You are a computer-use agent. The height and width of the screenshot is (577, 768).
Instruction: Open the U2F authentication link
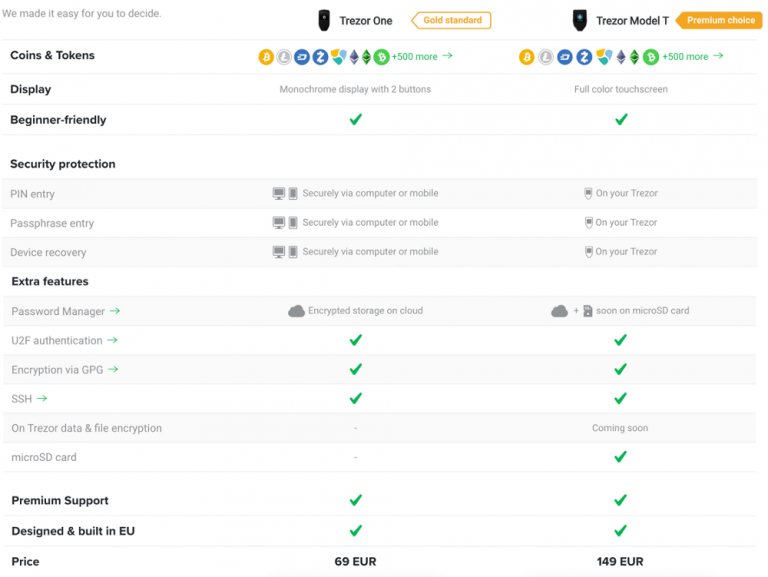(64, 340)
